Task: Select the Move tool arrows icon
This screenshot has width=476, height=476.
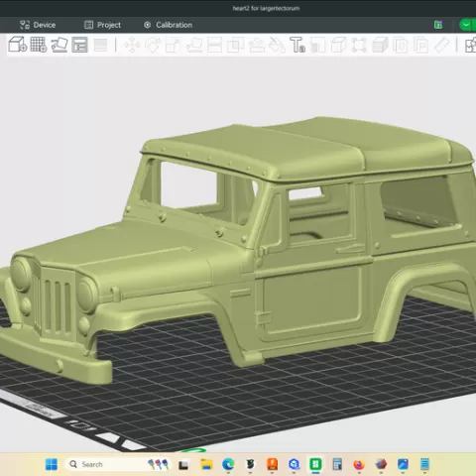Action: tap(132, 45)
